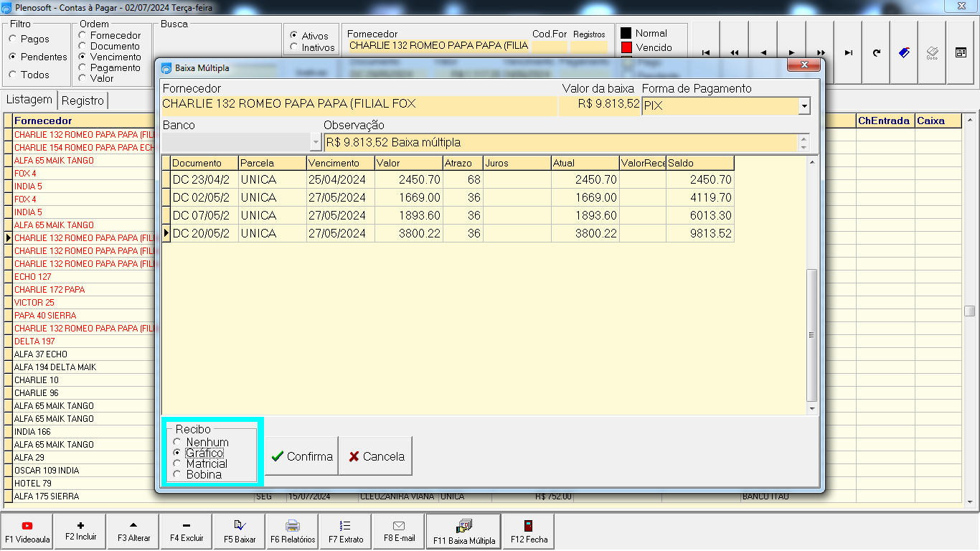980x551 pixels.
Task: Select row DC 23/04/2 in grid
Action: point(452,179)
